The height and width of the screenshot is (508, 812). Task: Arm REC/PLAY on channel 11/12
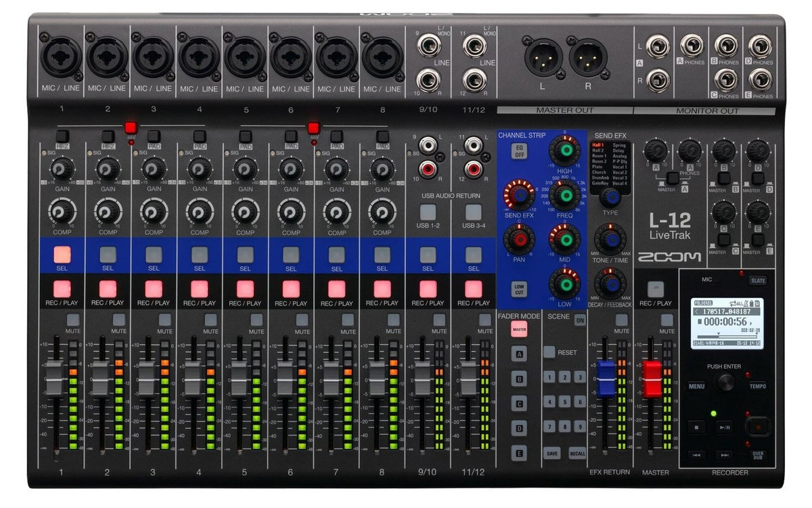(474, 289)
